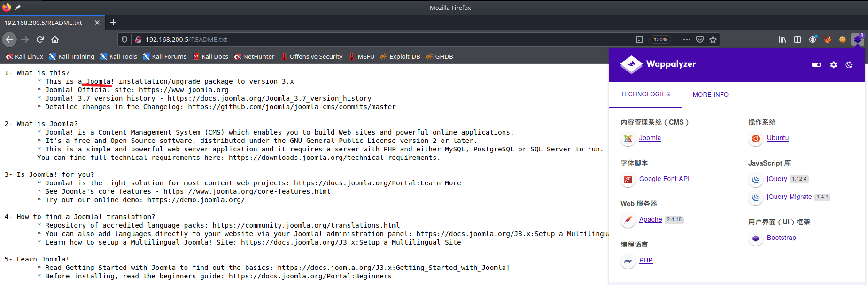Viewport: 868px width, 285px height.
Task: Save this page to Pocket
Action: coord(700,40)
